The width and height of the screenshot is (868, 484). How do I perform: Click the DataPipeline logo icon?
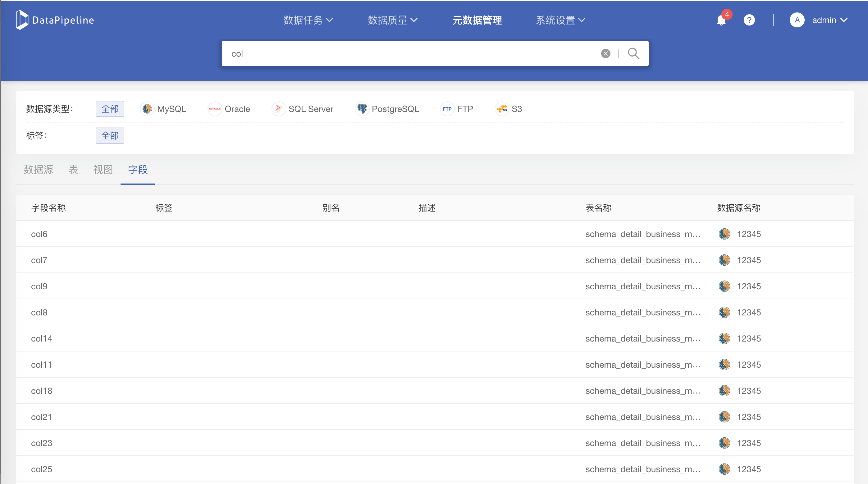(22, 20)
